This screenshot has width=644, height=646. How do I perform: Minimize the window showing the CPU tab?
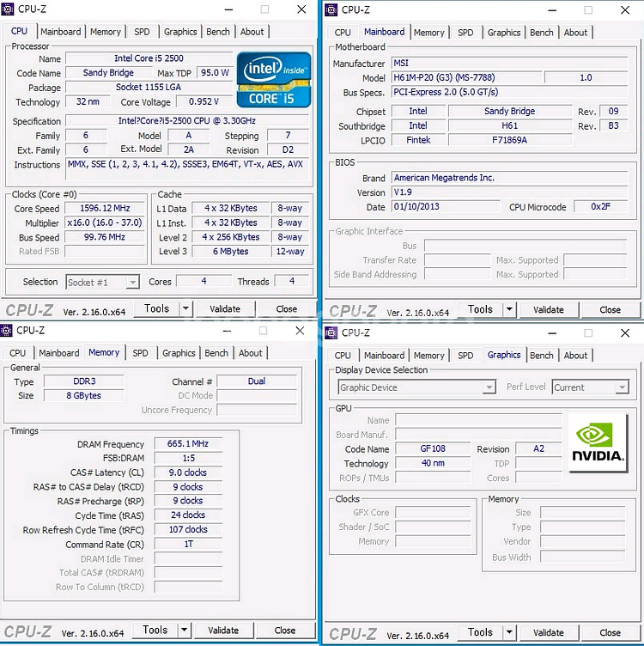(227, 9)
